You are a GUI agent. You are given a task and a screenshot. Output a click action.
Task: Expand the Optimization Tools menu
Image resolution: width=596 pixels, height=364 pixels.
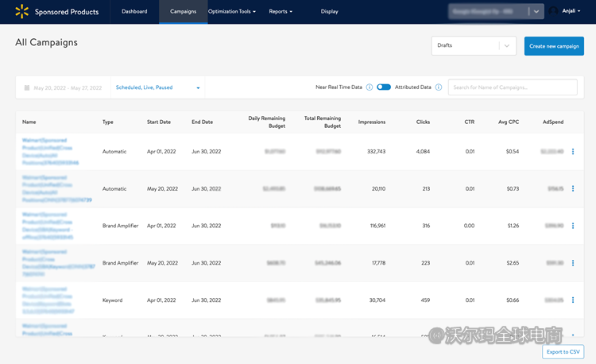pyautogui.click(x=231, y=12)
